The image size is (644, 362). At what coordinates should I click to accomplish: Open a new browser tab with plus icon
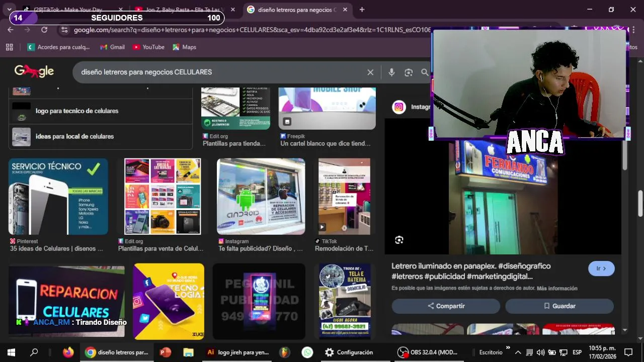362,10
